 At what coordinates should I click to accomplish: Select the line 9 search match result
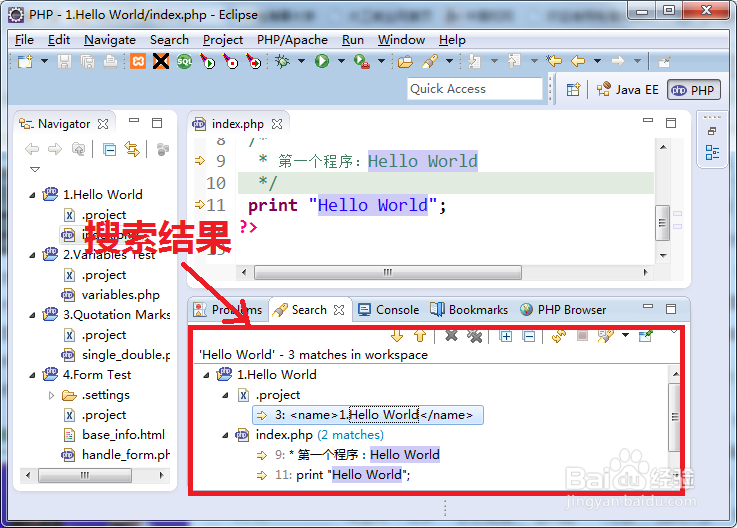point(348,455)
